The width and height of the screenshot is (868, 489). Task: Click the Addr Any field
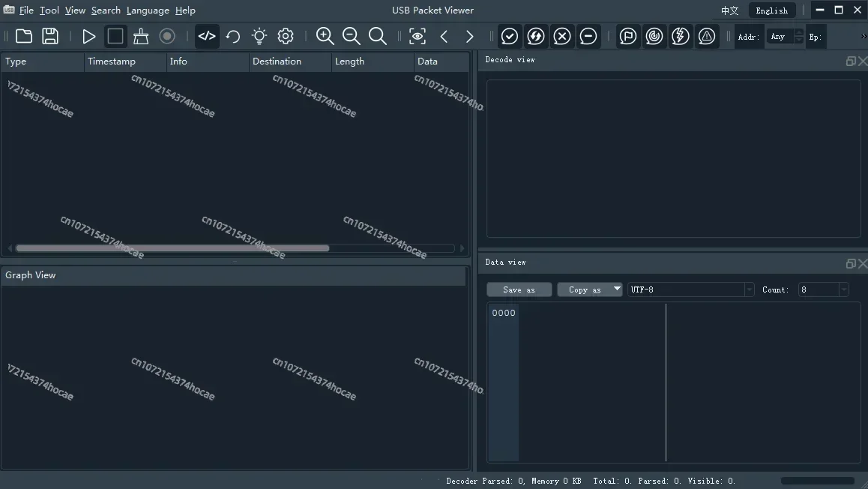pyautogui.click(x=780, y=37)
